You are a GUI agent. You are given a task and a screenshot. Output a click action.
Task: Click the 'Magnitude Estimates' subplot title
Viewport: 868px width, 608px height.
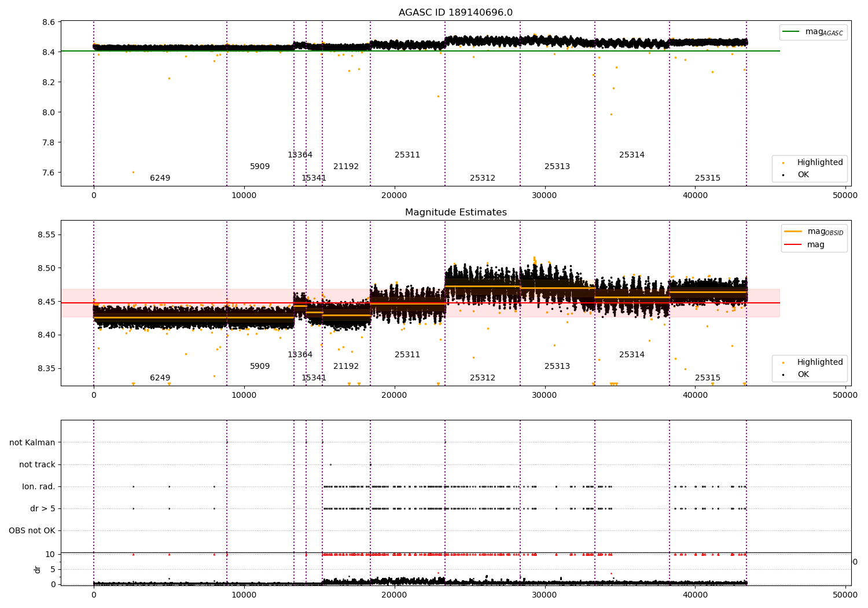tap(455, 213)
